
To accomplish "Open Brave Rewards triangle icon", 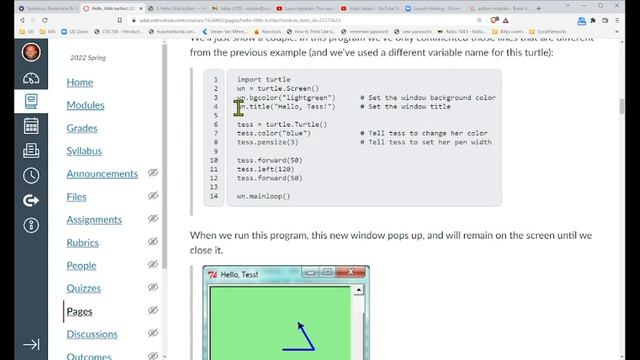I will point(506,20).
